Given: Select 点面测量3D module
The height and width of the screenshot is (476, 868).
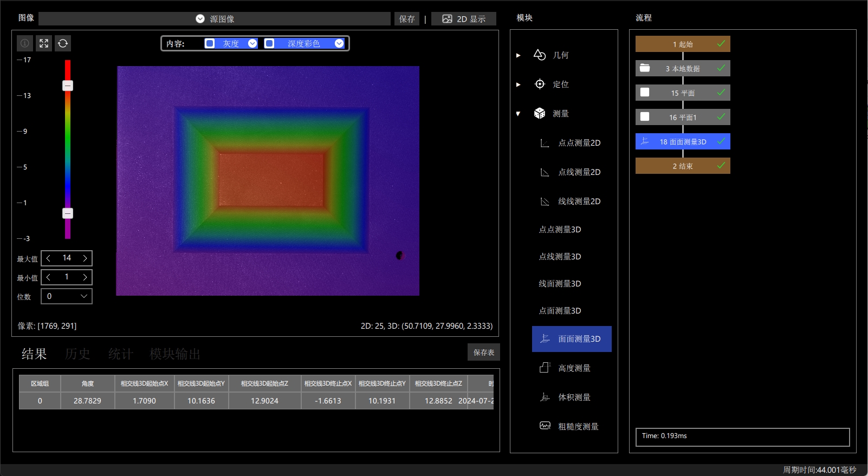Looking at the screenshot, I should point(560,311).
